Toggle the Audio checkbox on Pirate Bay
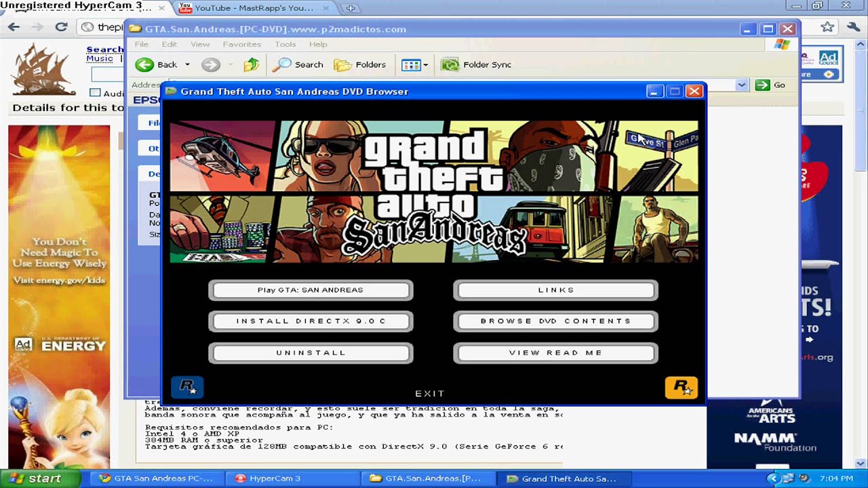Image resolution: width=868 pixels, height=488 pixels. 95,93
